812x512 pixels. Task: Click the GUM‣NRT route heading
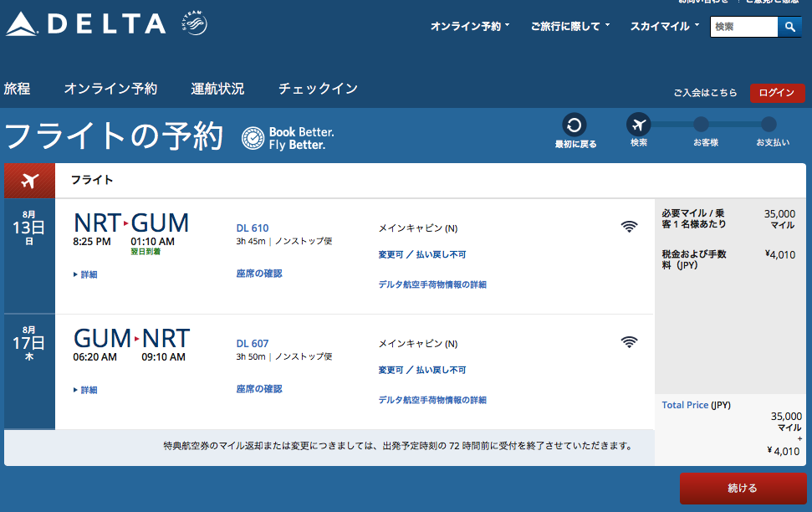click(x=132, y=339)
